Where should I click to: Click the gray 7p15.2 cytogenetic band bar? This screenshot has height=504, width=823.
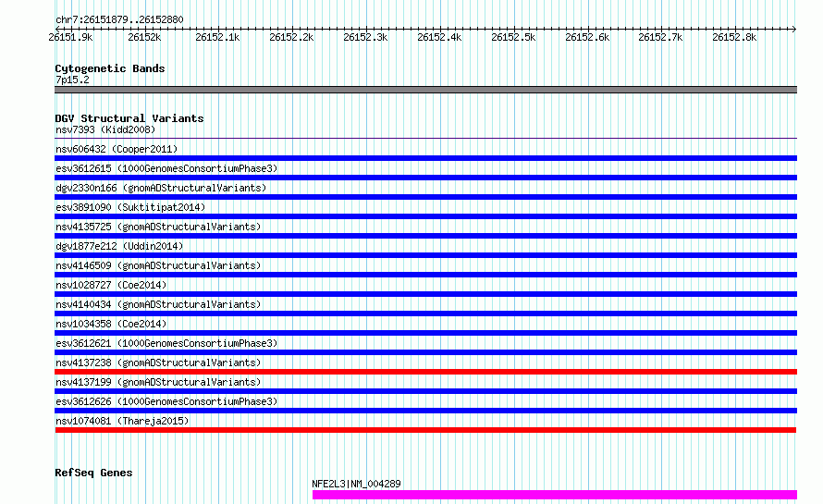point(425,90)
